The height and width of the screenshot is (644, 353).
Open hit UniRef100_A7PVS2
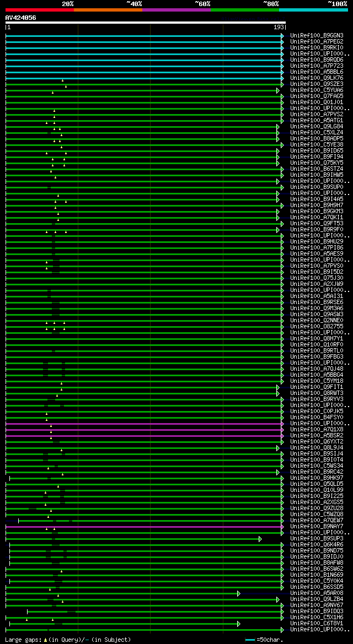click(x=317, y=115)
